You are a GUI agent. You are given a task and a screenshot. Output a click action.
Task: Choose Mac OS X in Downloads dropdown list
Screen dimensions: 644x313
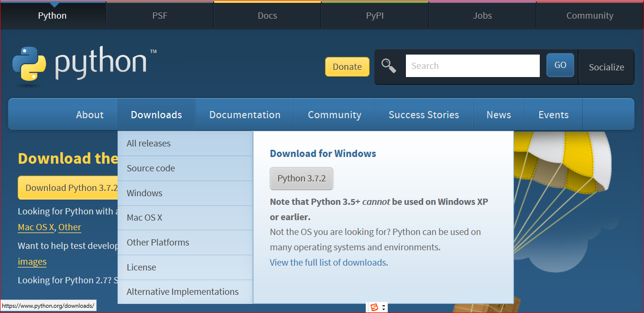click(x=185, y=218)
